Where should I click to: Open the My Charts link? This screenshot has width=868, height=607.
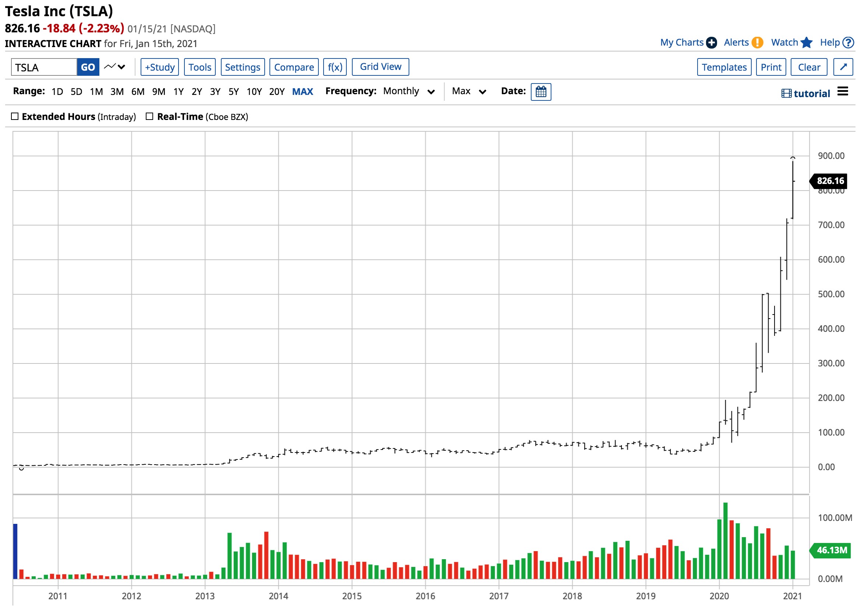[682, 43]
